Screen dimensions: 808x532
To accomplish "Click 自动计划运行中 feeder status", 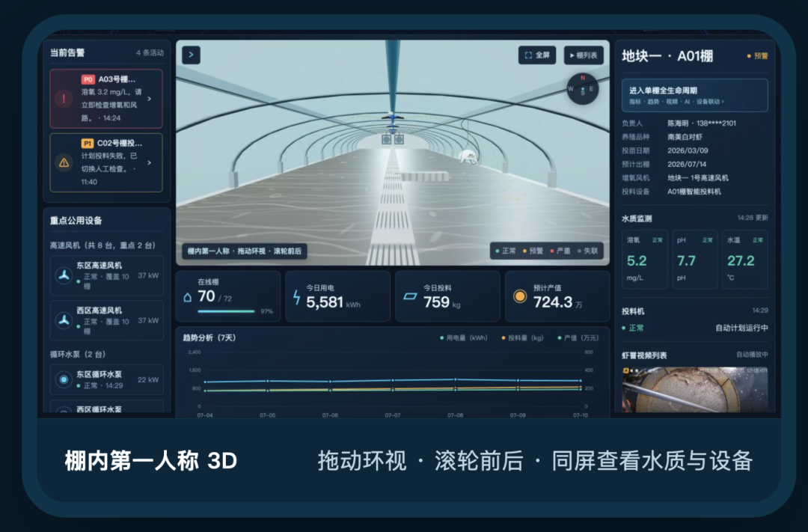I will point(741,328).
